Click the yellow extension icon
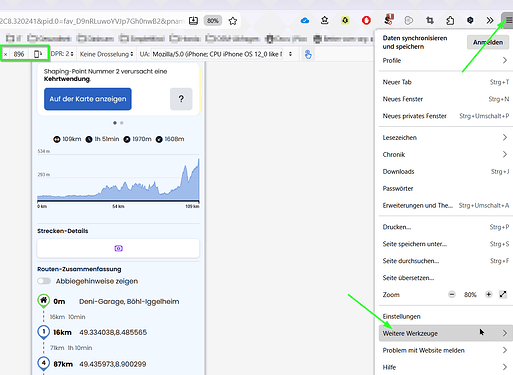The image size is (513, 375). tap(345, 21)
